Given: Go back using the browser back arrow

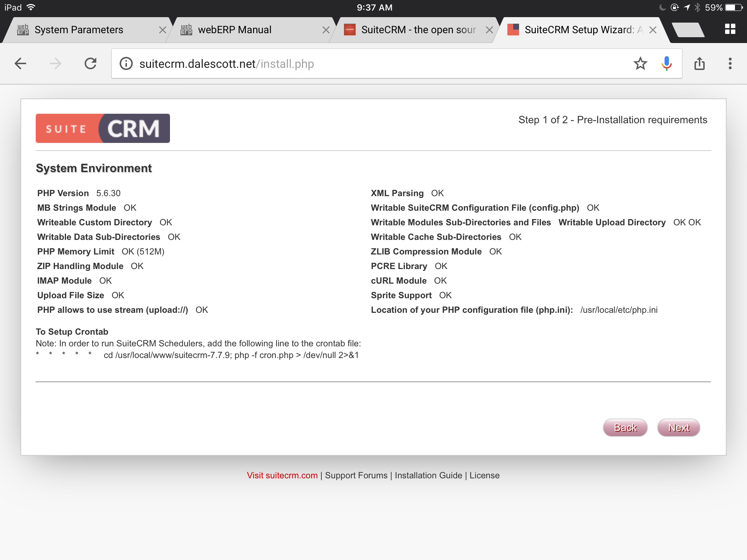Looking at the screenshot, I should (20, 63).
